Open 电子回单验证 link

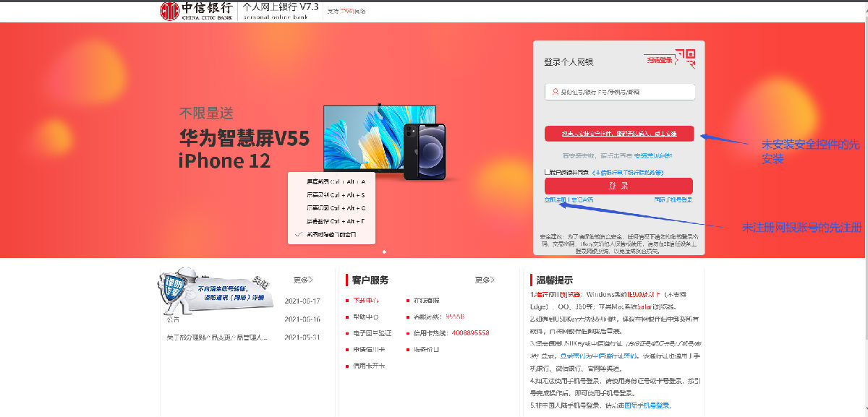pyautogui.click(x=372, y=333)
